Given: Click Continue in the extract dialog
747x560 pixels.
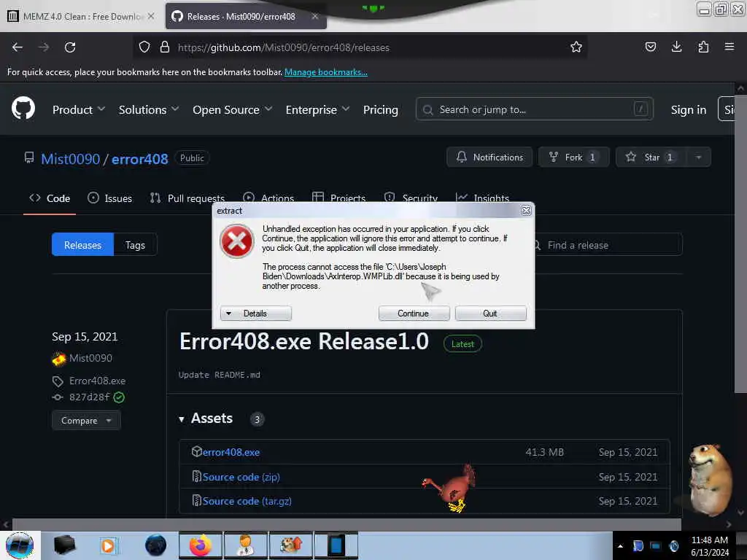Looking at the screenshot, I should tap(414, 314).
